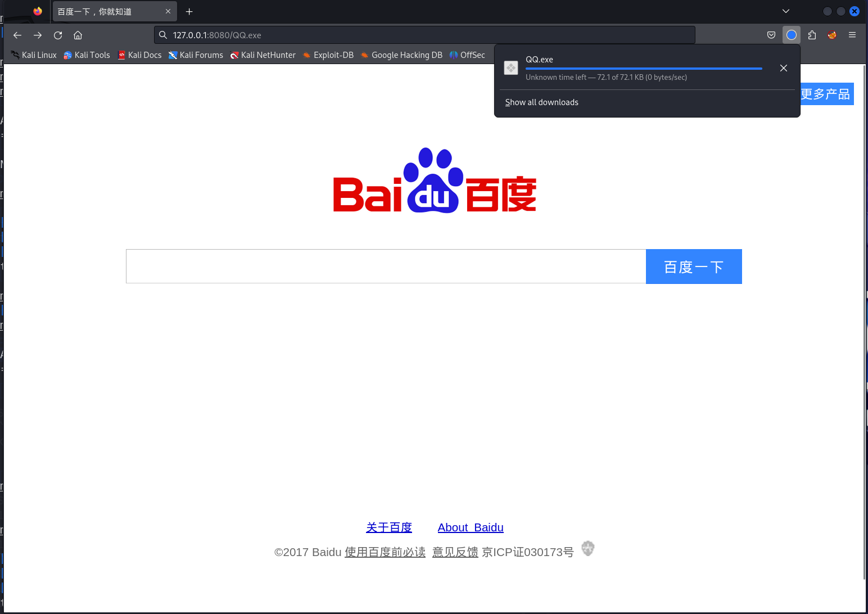
Task: Close the 百度一下 browser tab
Action: click(168, 11)
